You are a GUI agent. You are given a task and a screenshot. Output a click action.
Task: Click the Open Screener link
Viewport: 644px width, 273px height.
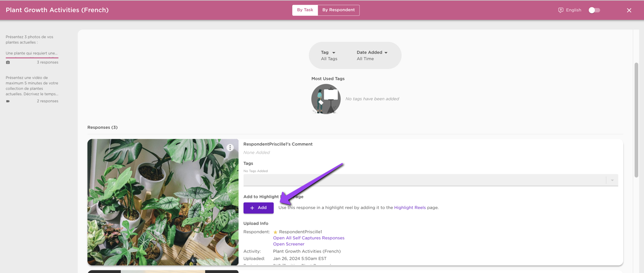point(289,244)
